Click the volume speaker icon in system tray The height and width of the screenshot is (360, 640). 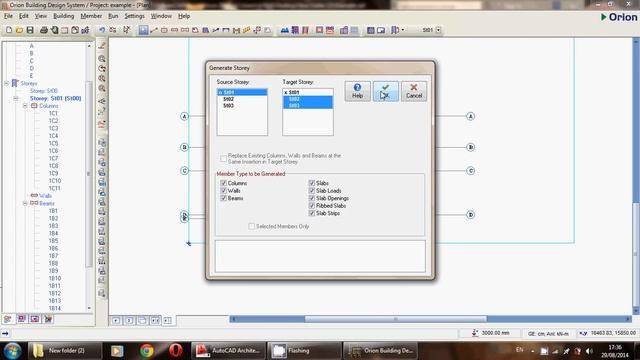click(x=589, y=351)
